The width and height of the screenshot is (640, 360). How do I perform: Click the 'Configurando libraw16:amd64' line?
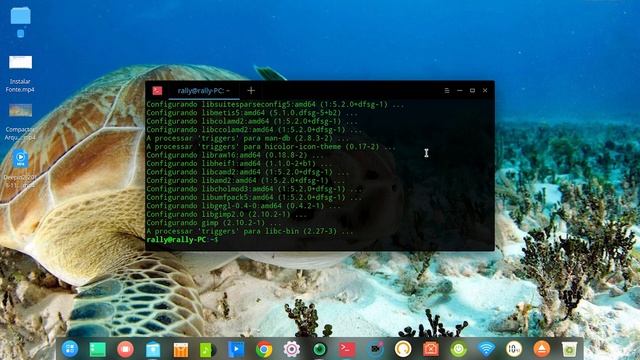click(235, 155)
